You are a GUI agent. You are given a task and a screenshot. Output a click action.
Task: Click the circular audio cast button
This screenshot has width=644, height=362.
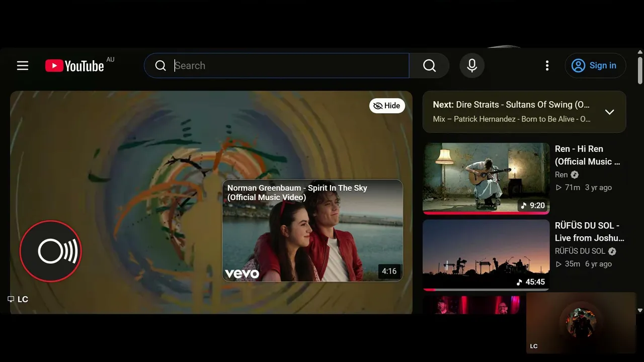[x=50, y=251]
